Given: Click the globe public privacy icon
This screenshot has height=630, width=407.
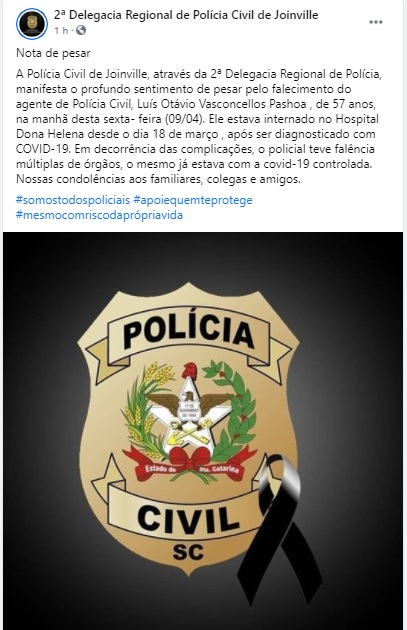Looking at the screenshot, I should pos(81,30).
